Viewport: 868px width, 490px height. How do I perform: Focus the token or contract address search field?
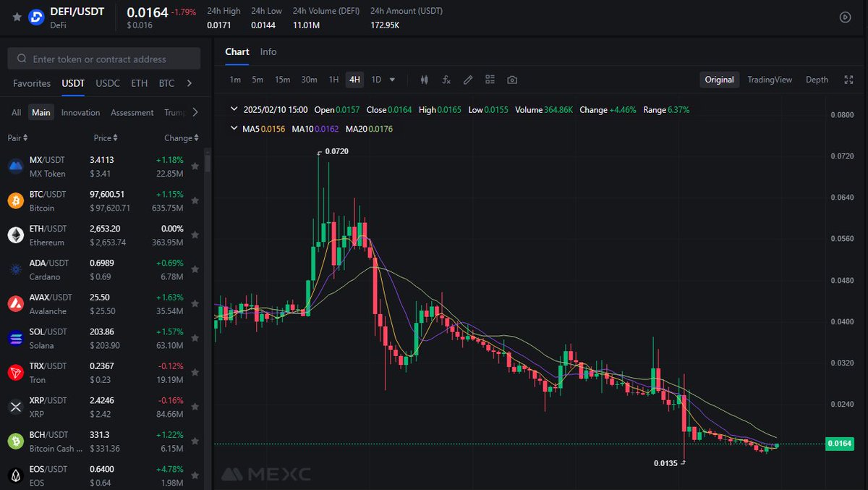tap(104, 59)
